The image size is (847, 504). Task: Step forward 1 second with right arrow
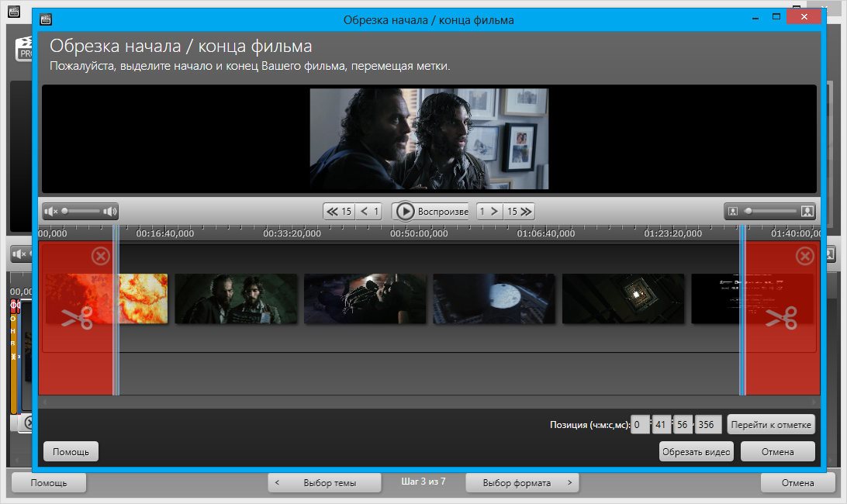(489, 211)
